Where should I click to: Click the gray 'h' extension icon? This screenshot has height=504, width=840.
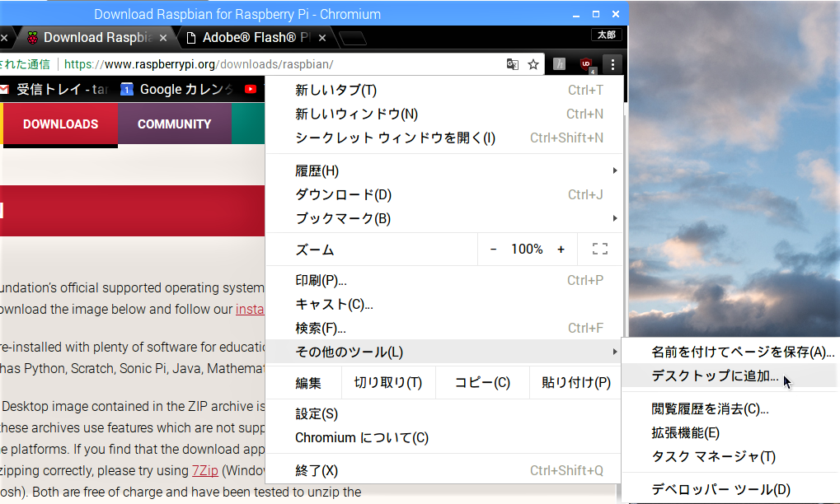(559, 64)
